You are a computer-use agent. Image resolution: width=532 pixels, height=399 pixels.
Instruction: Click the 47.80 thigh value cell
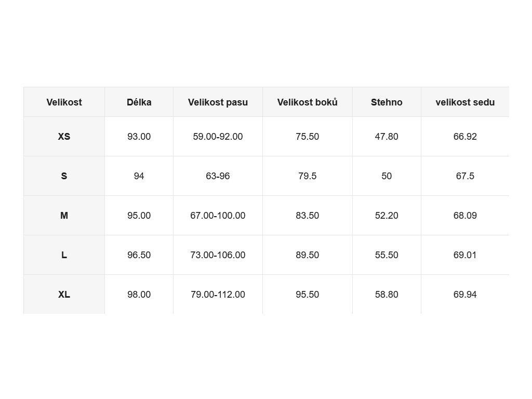387,137
